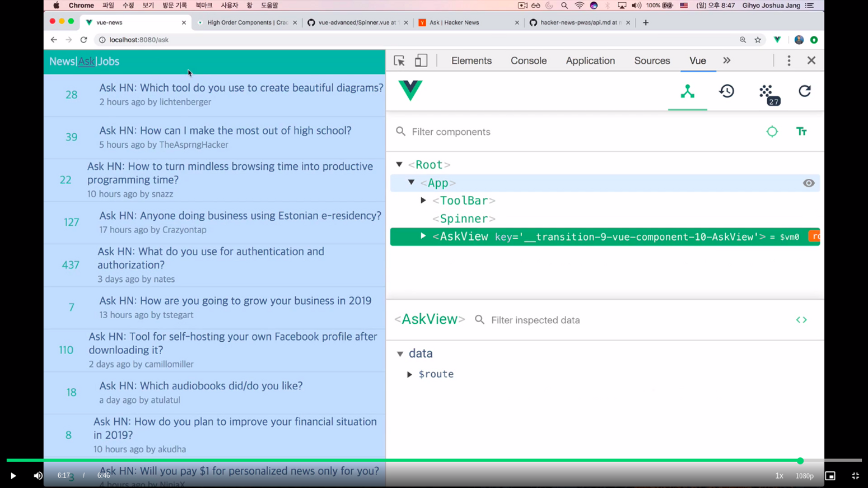The image size is (868, 488).
Task: Switch to Vue devtools tab
Action: click(x=698, y=61)
